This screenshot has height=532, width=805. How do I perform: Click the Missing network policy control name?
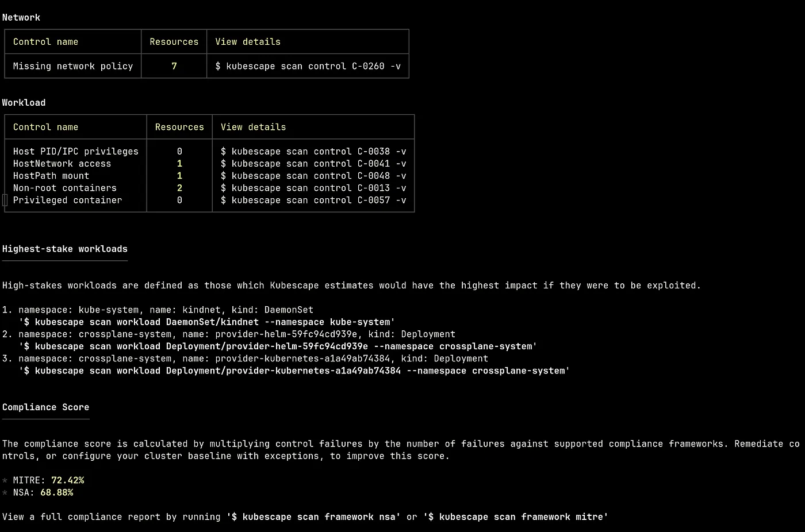pos(72,65)
